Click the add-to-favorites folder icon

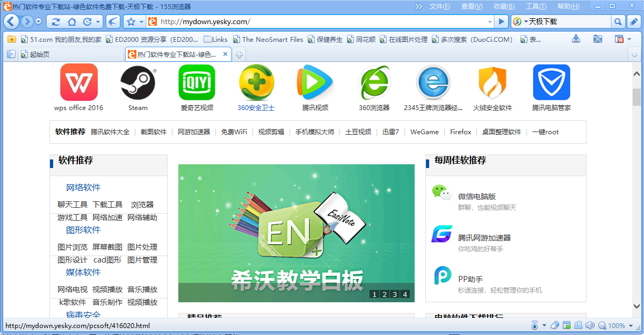pyautogui.click(x=11, y=39)
